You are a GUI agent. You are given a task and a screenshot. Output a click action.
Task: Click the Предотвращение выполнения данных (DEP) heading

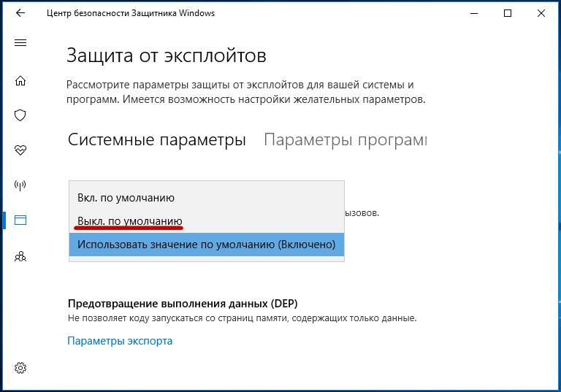tap(183, 304)
